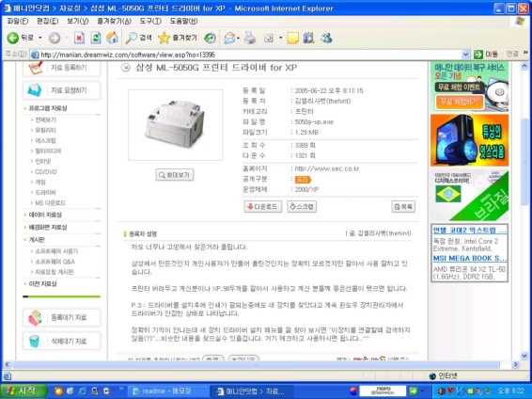Viewport: 532px width, 399px height.
Task: Click the printer thumbnail image
Action: coord(175,124)
